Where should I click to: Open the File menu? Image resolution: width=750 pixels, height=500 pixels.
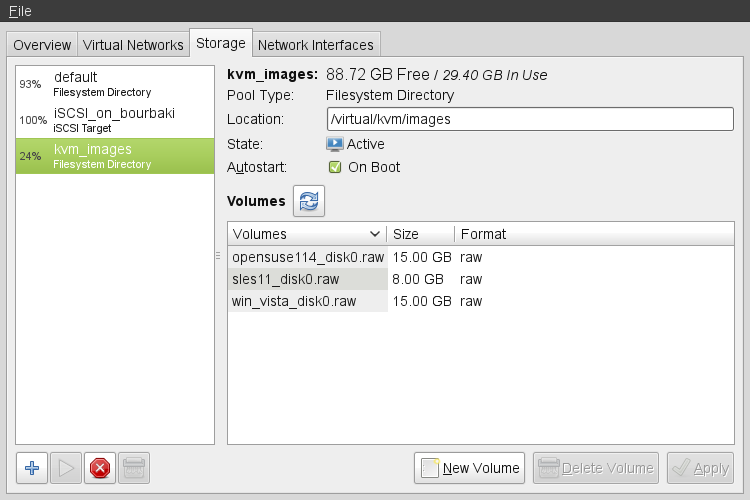20,11
